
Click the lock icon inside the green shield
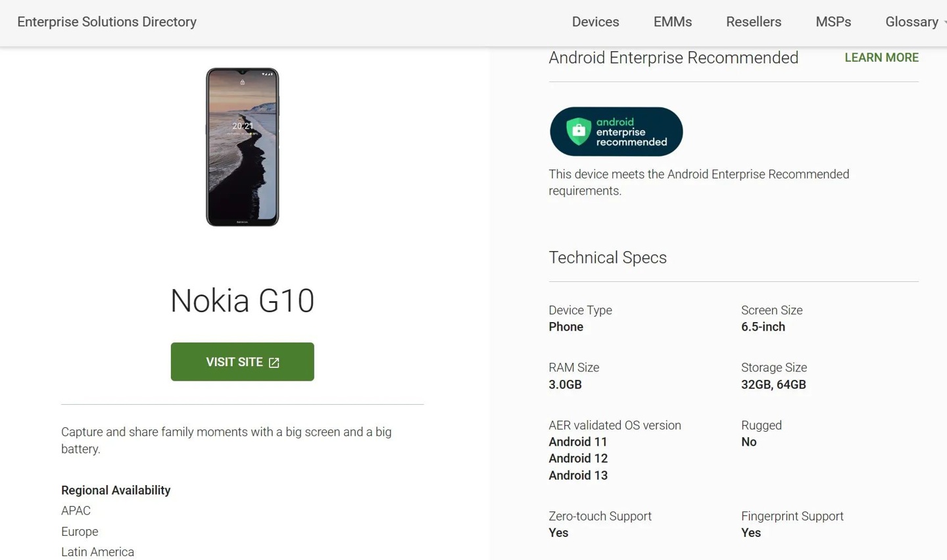coord(580,130)
